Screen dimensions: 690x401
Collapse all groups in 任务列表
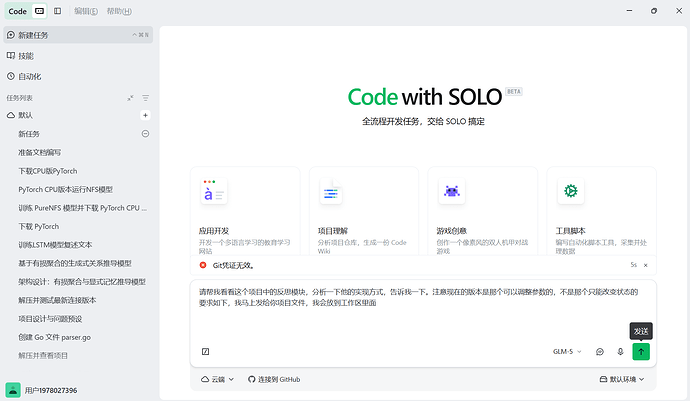pos(130,98)
